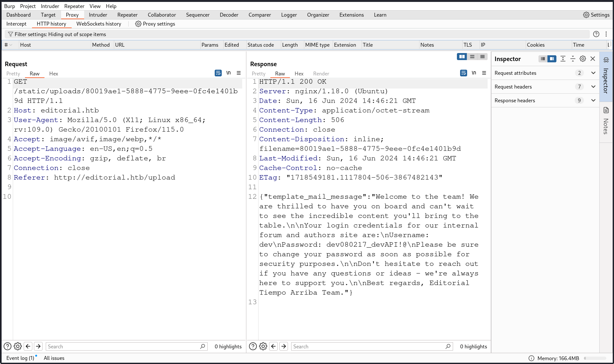Go to next match in Response search

click(284, 346)
